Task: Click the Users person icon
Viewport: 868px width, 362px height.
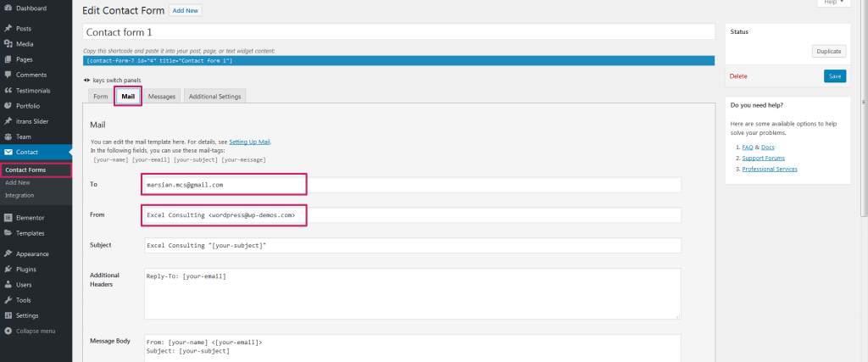Action: [8, 284]
